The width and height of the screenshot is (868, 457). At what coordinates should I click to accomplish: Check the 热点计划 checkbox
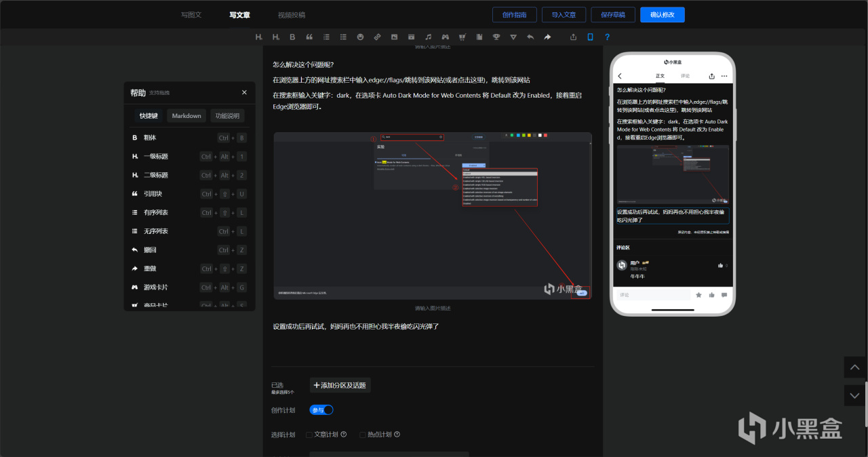[x=363, y=435]
